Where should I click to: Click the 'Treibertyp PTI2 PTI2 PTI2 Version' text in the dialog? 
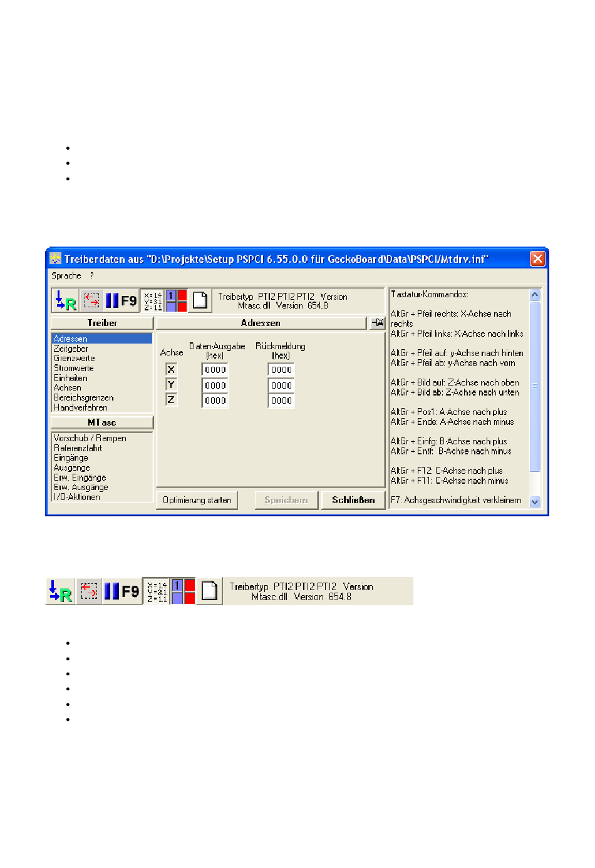coord(282,297)
